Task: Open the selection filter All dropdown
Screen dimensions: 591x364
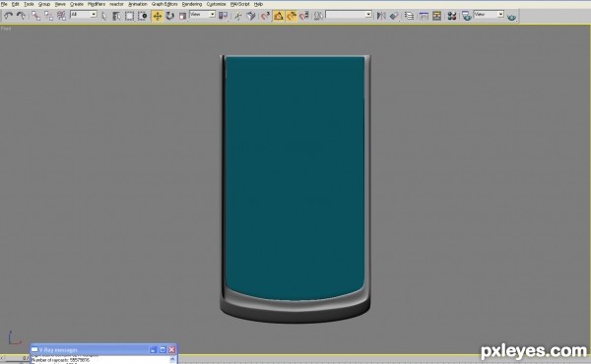Action: 84,15
